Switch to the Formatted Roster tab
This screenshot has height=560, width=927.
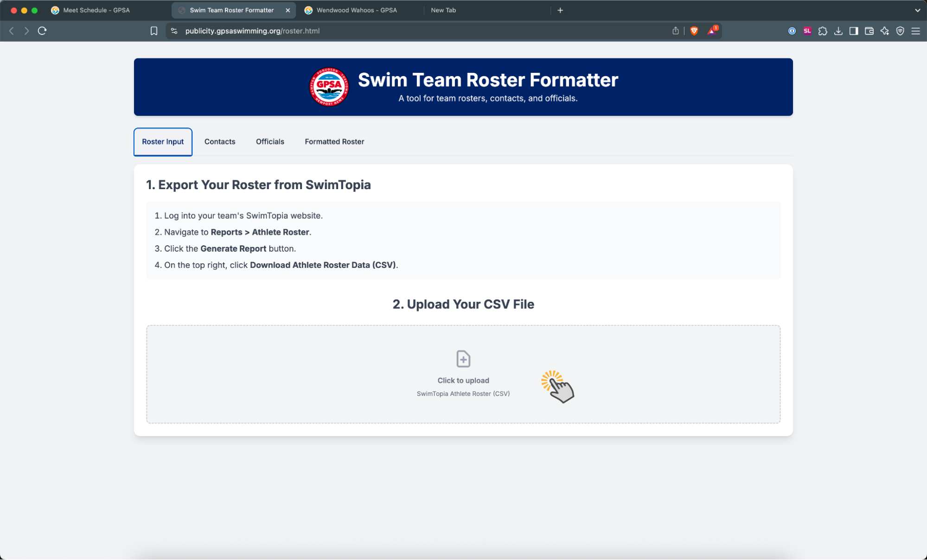334,142
